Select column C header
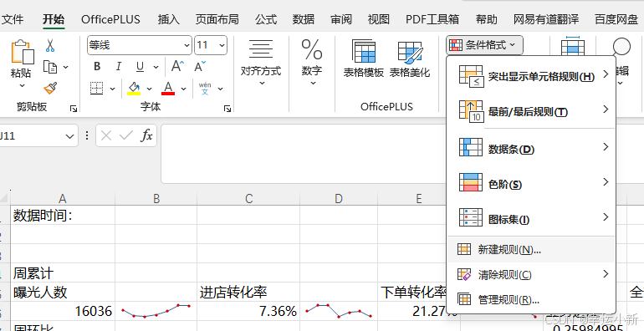 [x=249, y=199]
